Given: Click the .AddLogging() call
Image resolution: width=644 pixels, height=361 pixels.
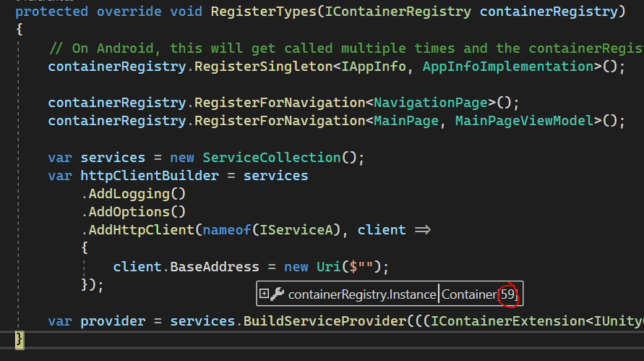Looking at the screenshot, I should tap(134, 194).
